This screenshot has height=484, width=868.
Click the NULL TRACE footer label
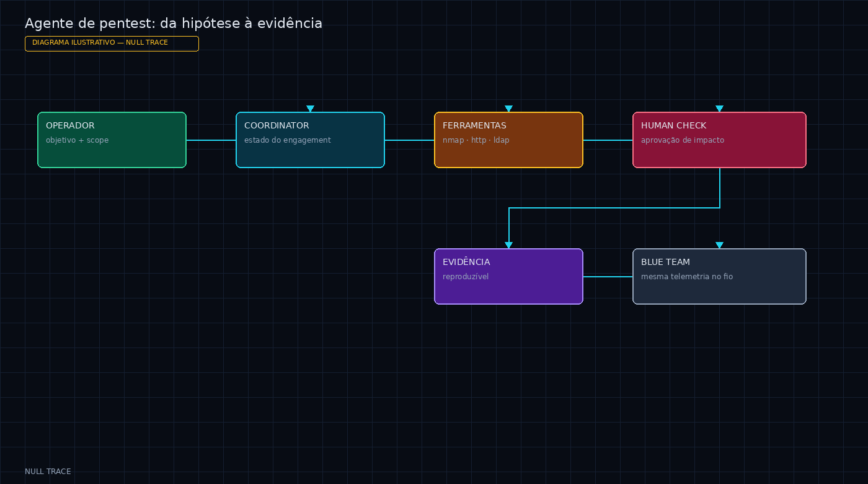point(48,472)
